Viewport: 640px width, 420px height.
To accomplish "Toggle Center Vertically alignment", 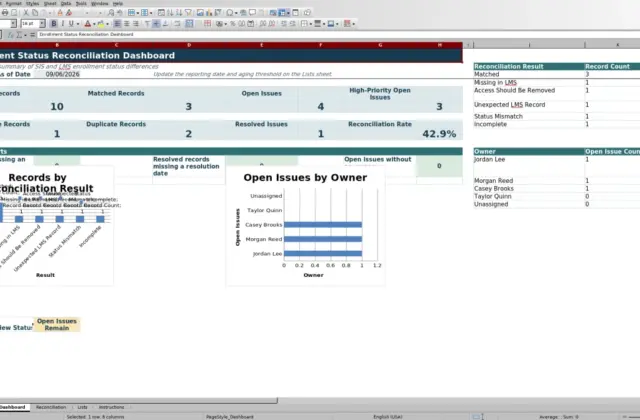I will 156,24.
